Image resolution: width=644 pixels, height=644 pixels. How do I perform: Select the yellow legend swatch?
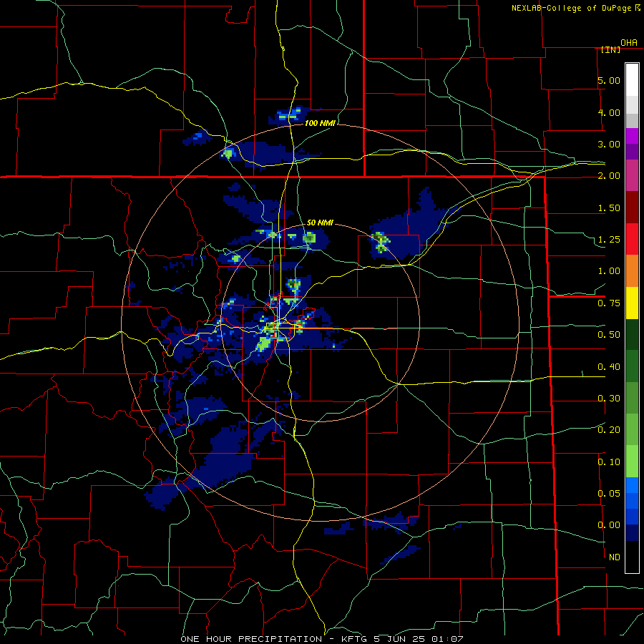[x=632, y=303]
